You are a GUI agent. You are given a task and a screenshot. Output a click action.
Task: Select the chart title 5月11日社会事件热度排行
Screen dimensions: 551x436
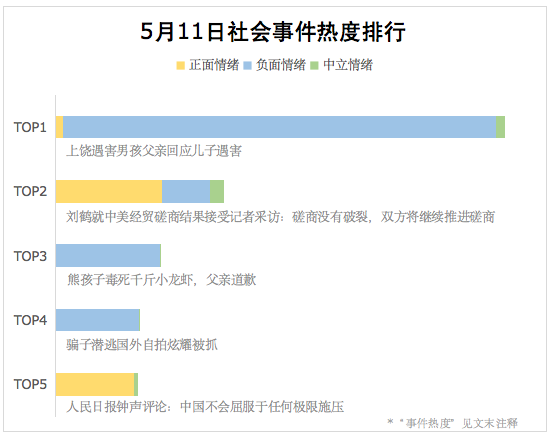point(273,32)
